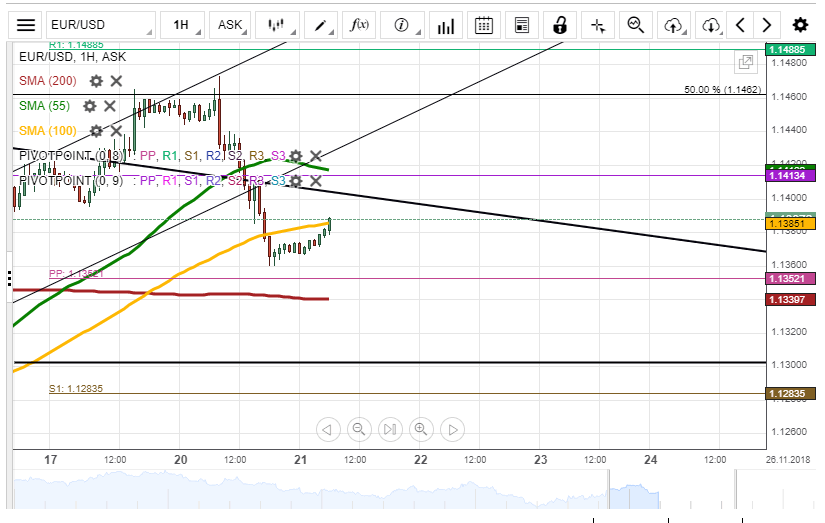Viewport: 825px width, 523px height.
Task: Open the EUR/USD instrument selector
Action: [100, 25]
